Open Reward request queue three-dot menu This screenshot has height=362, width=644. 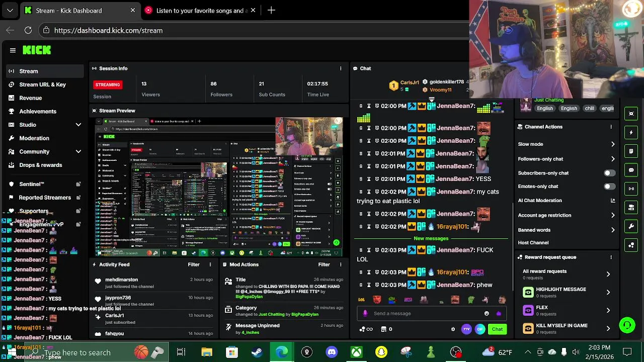pos(611,257)
